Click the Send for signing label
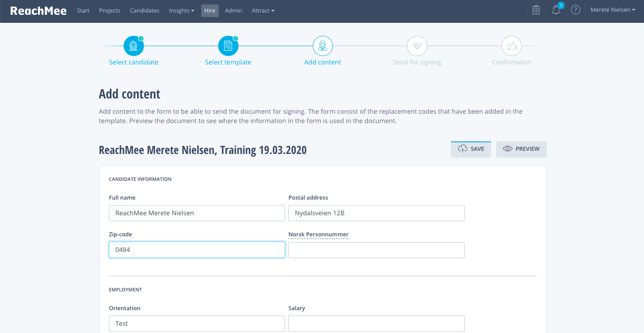644x333 pixels. point(417,62)
